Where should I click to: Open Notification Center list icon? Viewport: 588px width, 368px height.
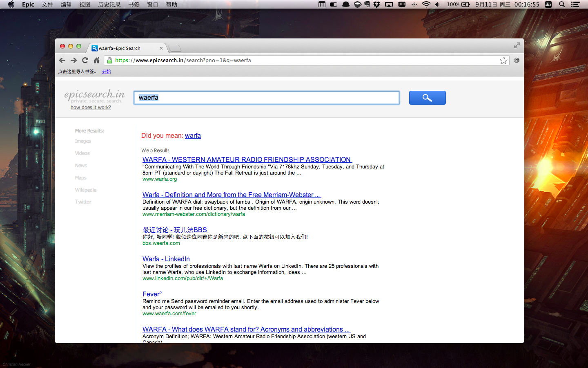[575, 4]
